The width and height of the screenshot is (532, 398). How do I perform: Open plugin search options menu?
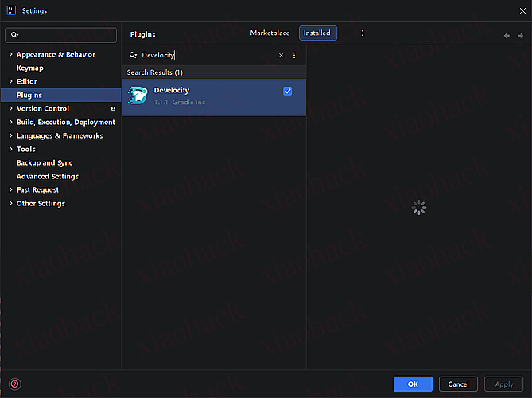coord(294,56)
